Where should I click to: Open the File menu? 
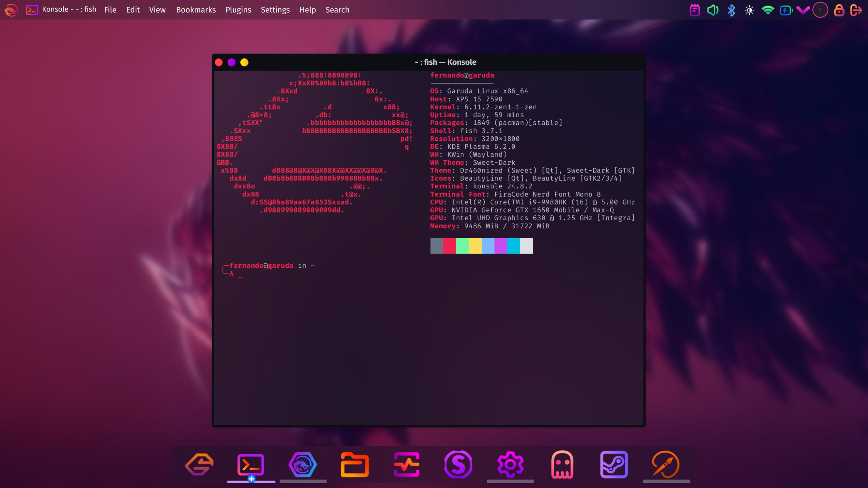pyautogui.click(x=110, y=10)
